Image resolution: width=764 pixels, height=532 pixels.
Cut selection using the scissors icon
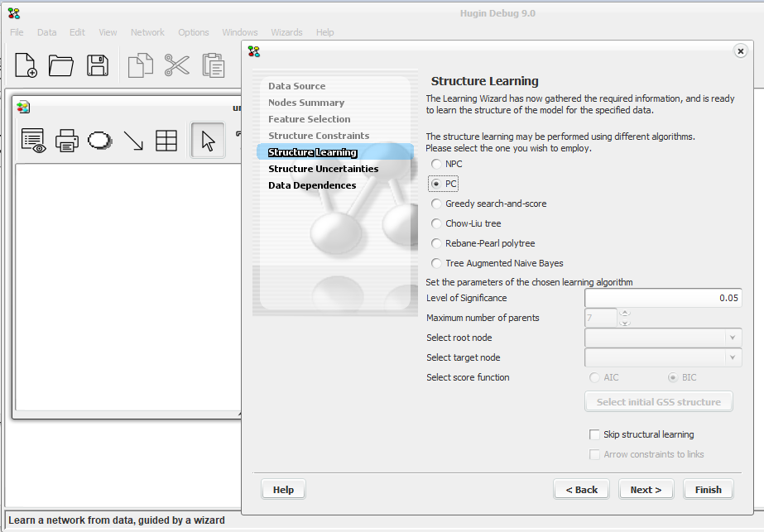pos(176,65)
